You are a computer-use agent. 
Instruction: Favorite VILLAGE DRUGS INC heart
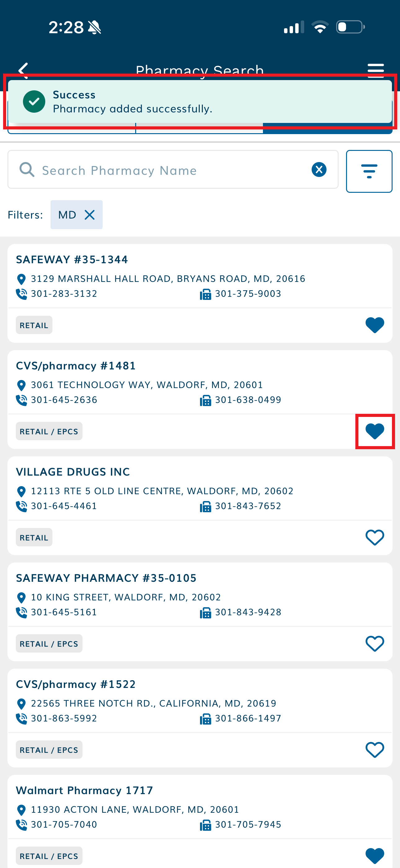click(x=374, y=537)
